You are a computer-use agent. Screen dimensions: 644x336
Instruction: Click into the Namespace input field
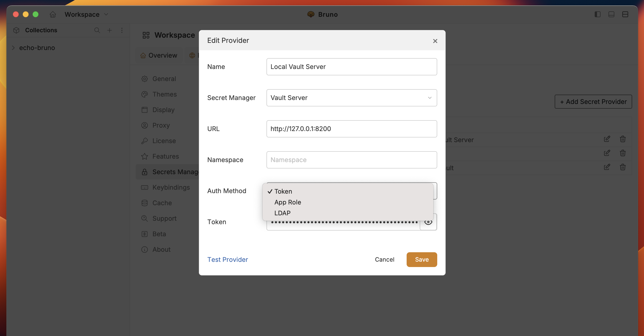[352, 160]
